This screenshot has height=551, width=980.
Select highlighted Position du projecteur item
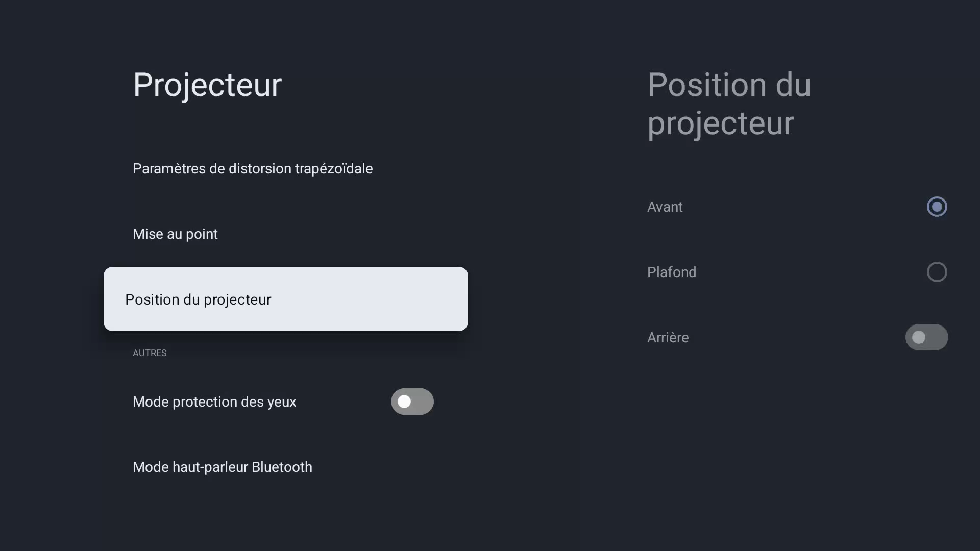(285, 299)
